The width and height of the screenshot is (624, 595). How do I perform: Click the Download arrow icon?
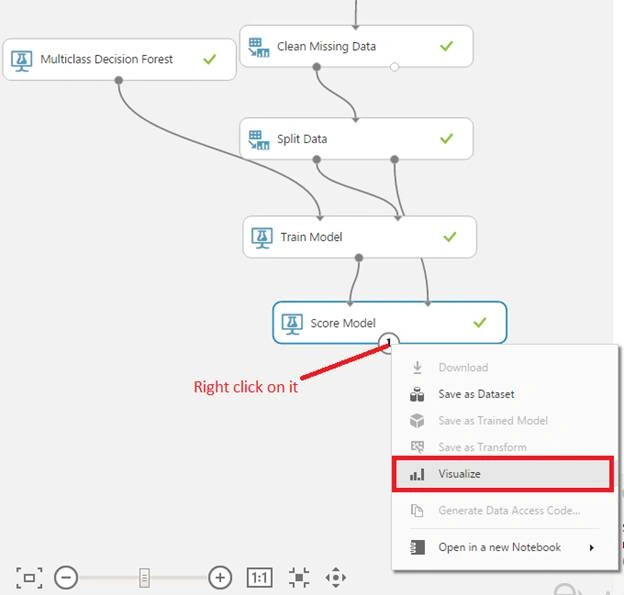pos(417,367)
